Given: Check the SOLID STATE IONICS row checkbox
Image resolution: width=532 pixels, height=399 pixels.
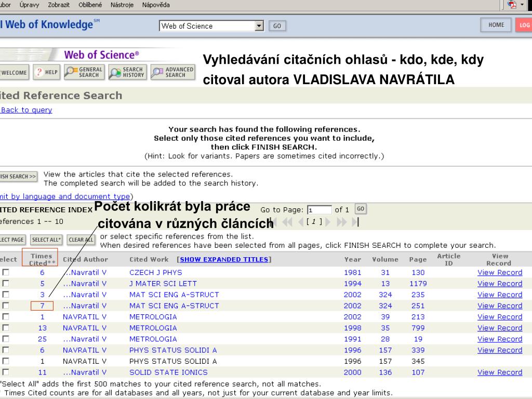Looking at the screenshot, I should [x=6, y=372].
